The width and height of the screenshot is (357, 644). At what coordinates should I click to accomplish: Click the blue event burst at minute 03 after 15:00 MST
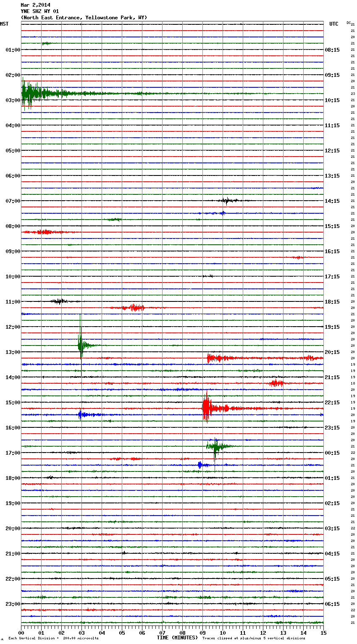tap(81, 415)
